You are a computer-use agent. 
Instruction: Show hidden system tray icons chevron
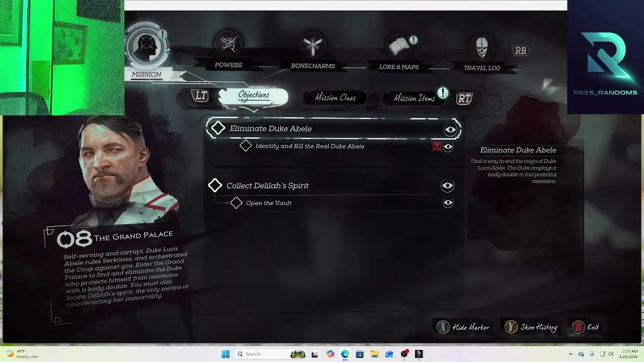pyautogui.click(x=570, y=354)
